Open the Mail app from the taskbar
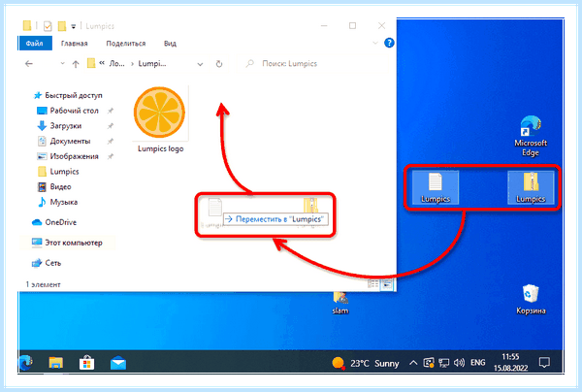 [x=118, y=363]
